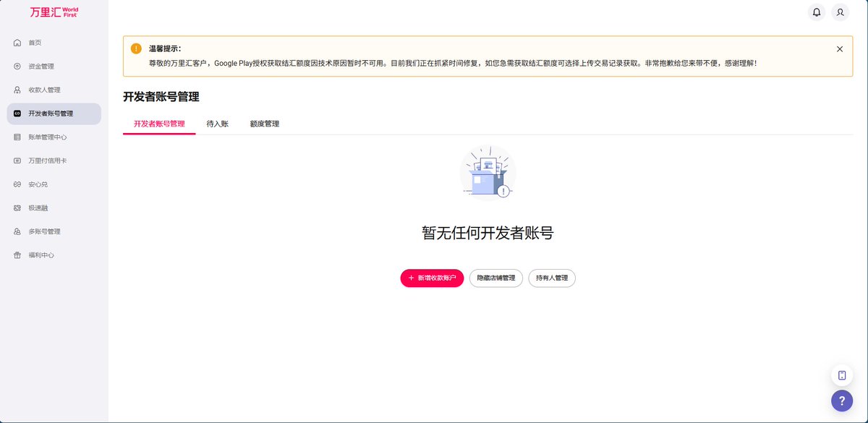Click the 账单管理中心 sidebar icon

click(x=17, y=137)
